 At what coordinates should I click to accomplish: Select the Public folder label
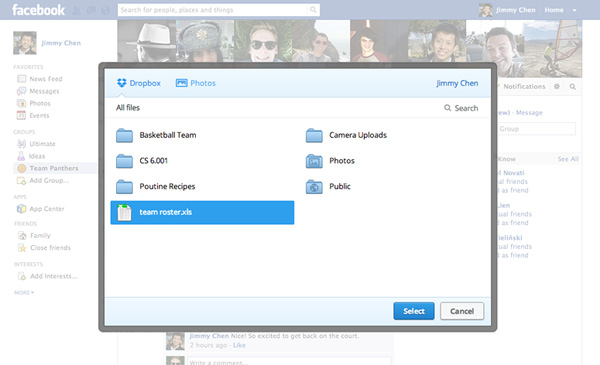[340, 186]
